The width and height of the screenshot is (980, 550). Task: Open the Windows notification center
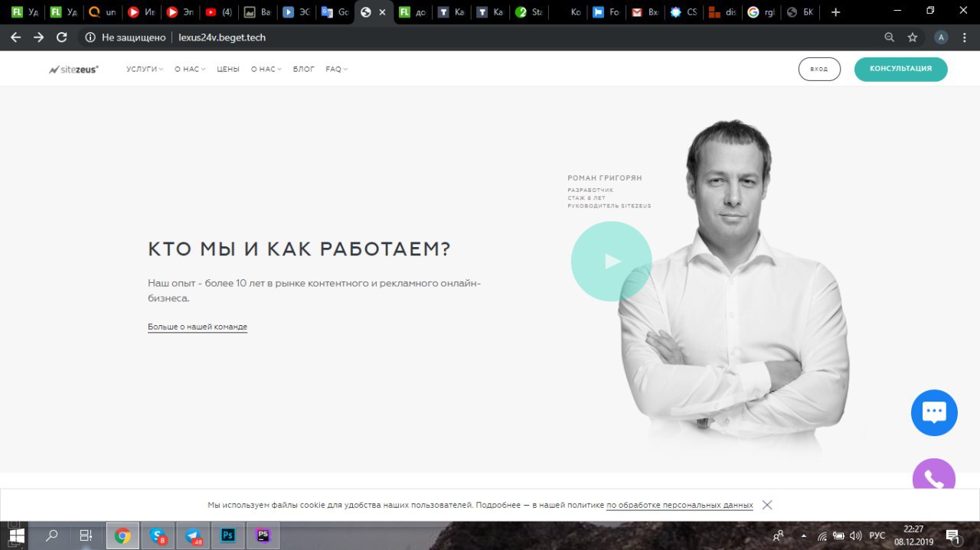953,535
